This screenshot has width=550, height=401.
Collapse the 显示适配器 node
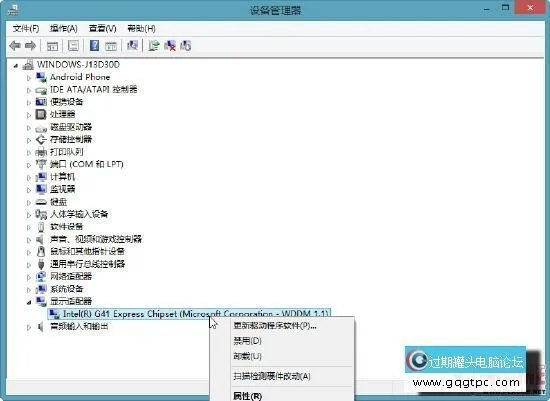(x=29, y=302)
